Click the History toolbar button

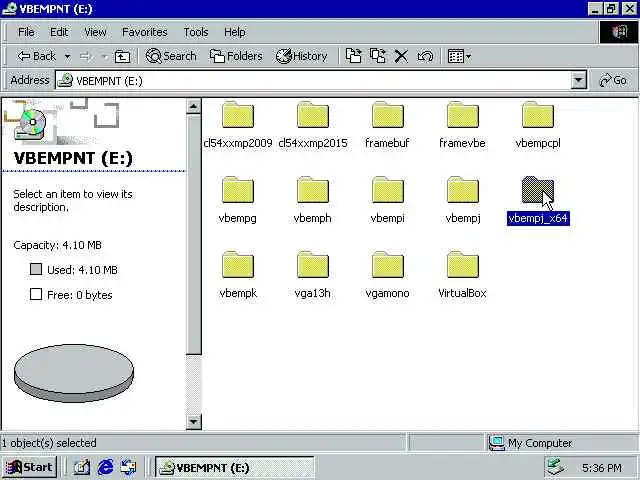[x=302, y=56]
